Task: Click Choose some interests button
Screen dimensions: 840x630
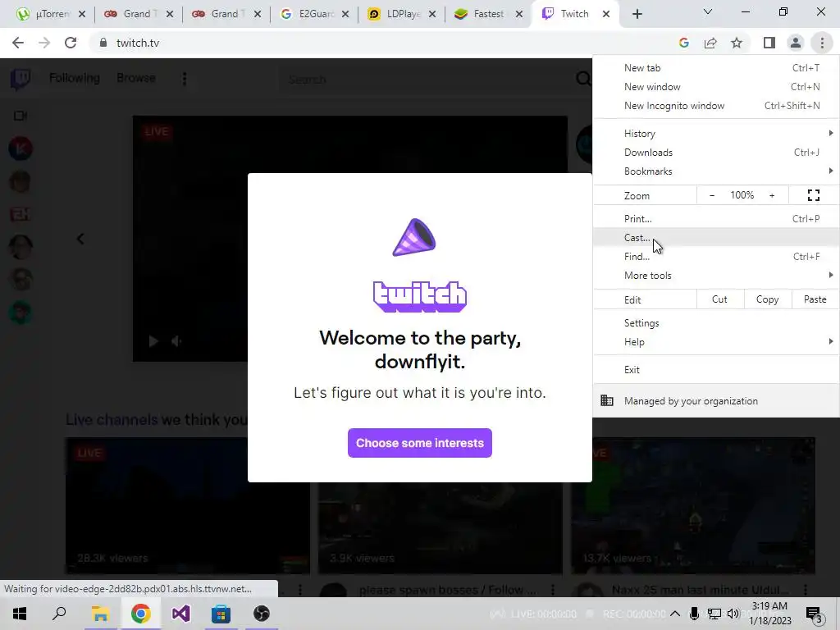Action: click(419, 443)
